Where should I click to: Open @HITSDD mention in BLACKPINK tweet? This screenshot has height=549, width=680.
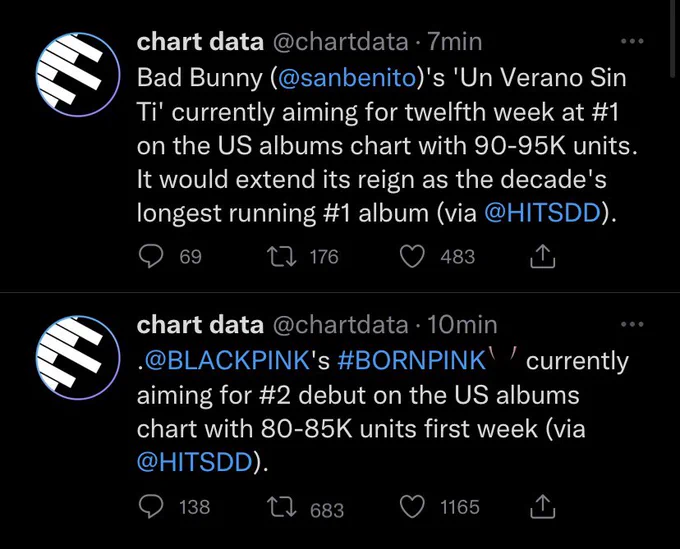coord(195,461)
